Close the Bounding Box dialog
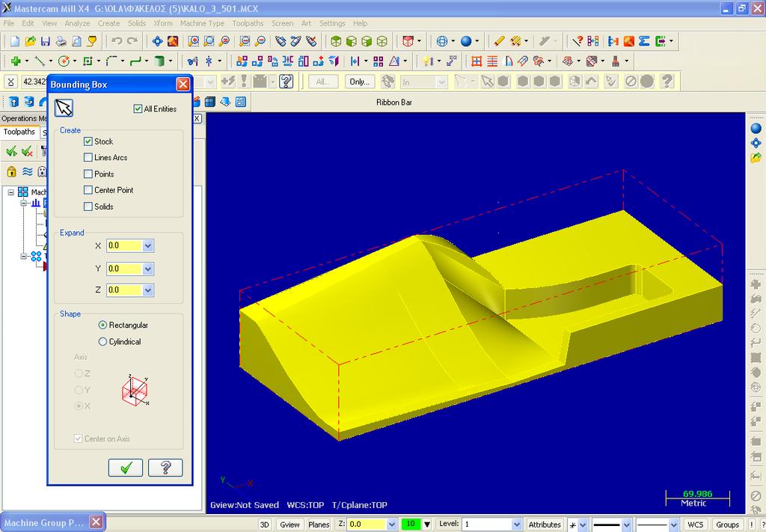The image size is (766, 532). point(183,84)
